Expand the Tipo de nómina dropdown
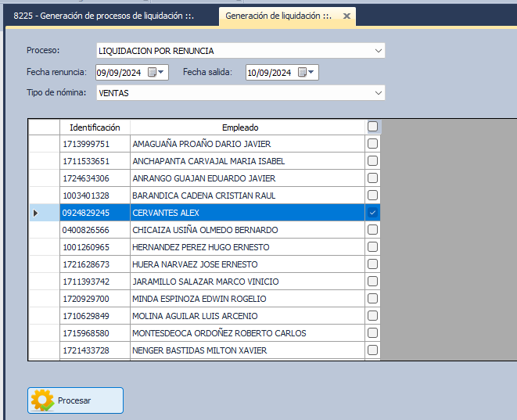The width and height of the screenshot is (517, 420). pos(379,93)
